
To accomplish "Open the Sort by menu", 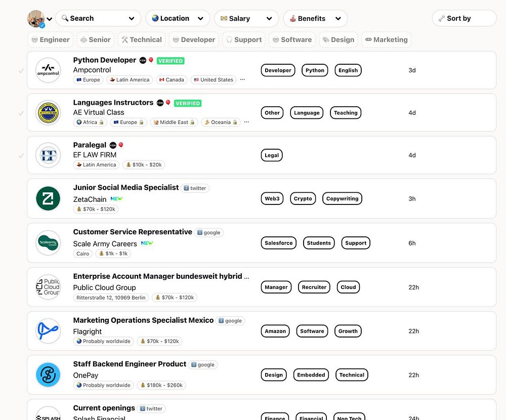I will point(464,19).
